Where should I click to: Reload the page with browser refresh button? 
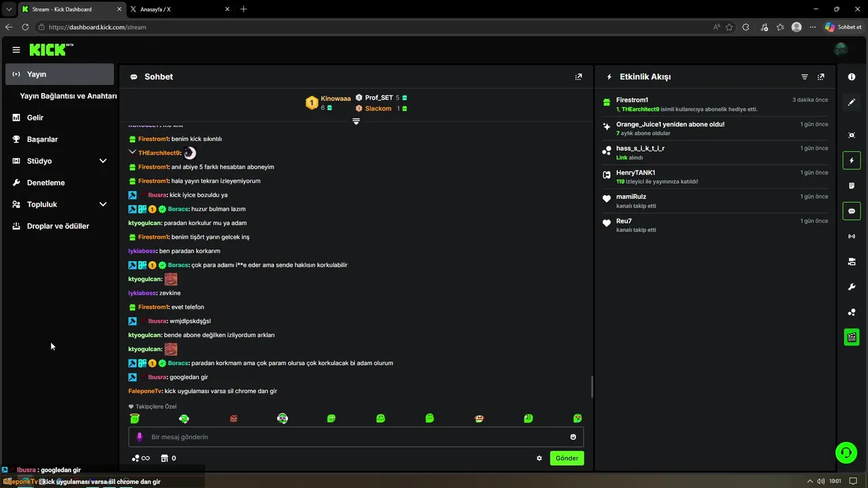tap(25, 27)
